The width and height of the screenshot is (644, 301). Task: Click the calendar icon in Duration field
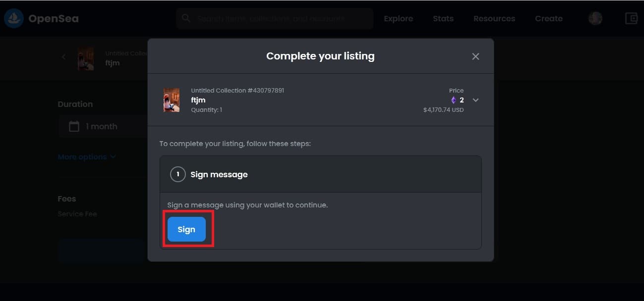coord(74,126)
